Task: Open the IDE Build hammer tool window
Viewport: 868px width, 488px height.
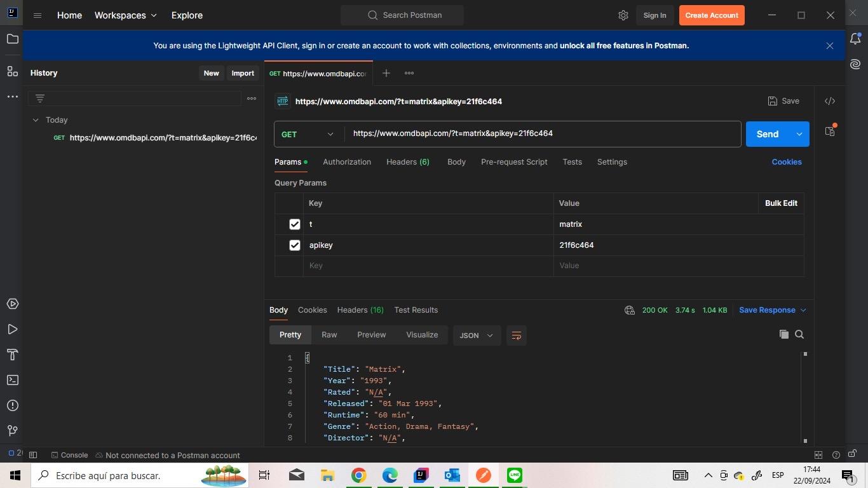Action: click(12, 355)
